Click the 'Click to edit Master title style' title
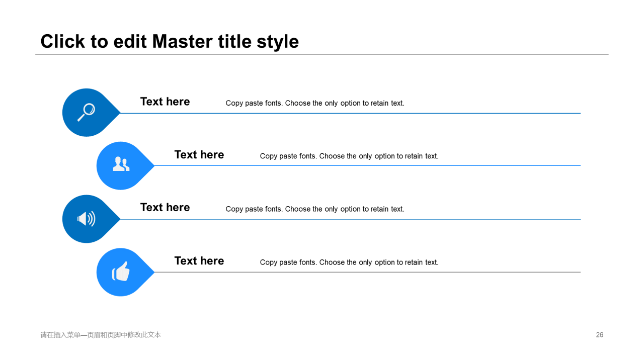Image resolution: width=644 pixels, height=362 pixels. (x=170, y=41)
